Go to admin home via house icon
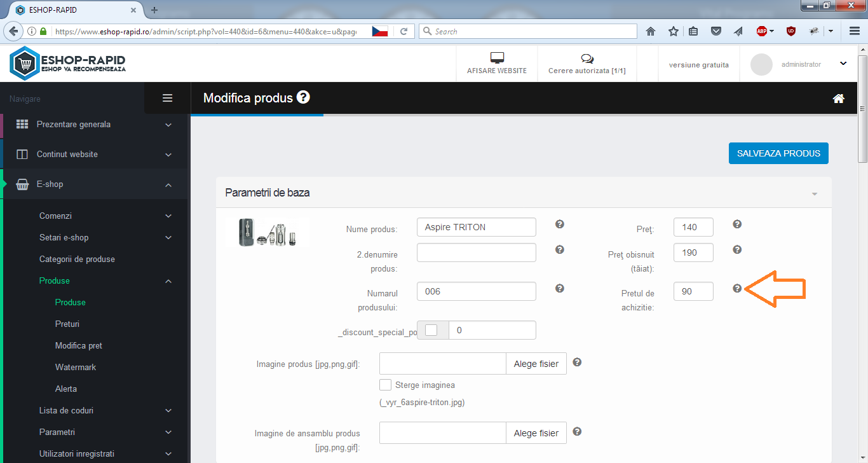Screen dimensions: 868x463 (839, 99)
